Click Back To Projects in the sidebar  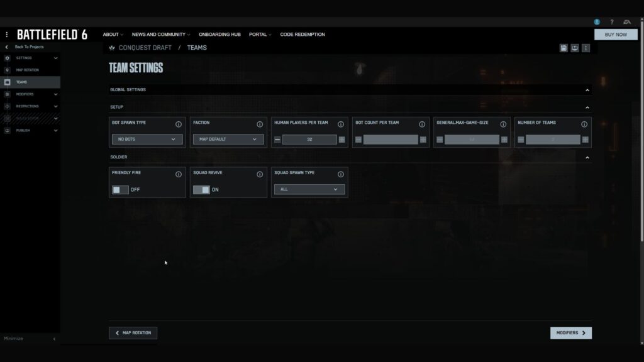pos(30,47)
